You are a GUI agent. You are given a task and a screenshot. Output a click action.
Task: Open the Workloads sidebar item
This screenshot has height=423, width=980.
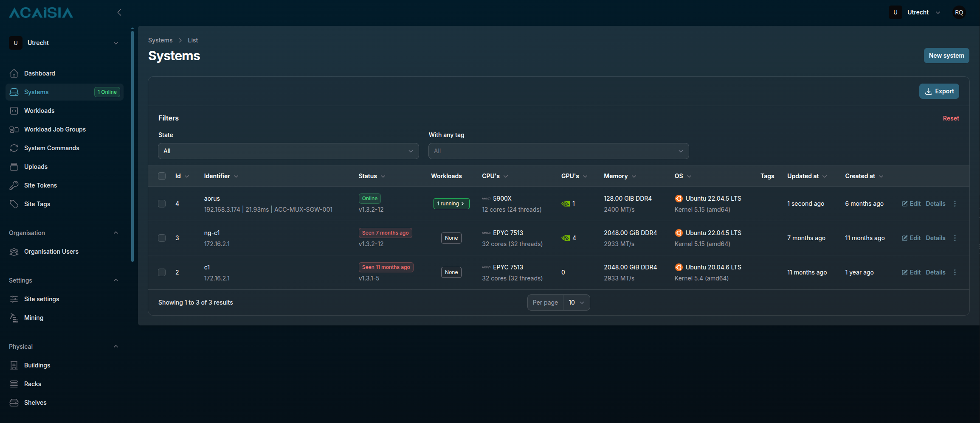tap(65, 111)
